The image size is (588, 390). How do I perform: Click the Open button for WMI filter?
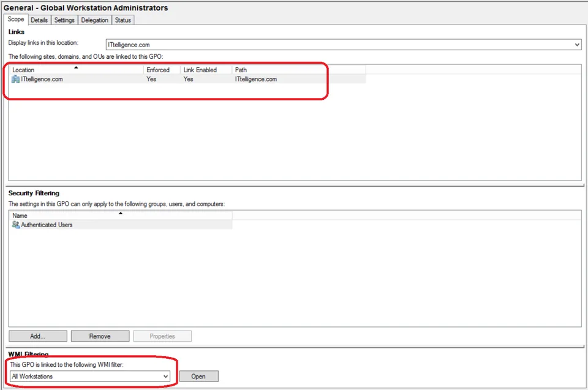click(x=198, y=376)
